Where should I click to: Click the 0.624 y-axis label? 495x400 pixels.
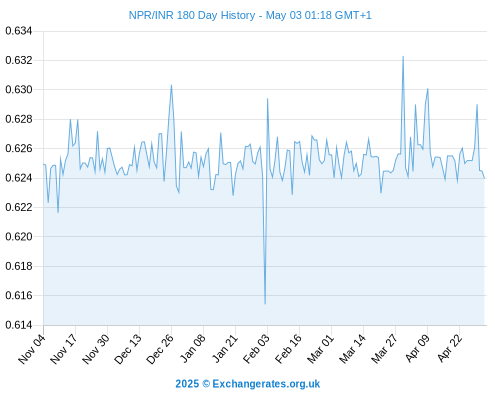[19, 178]
